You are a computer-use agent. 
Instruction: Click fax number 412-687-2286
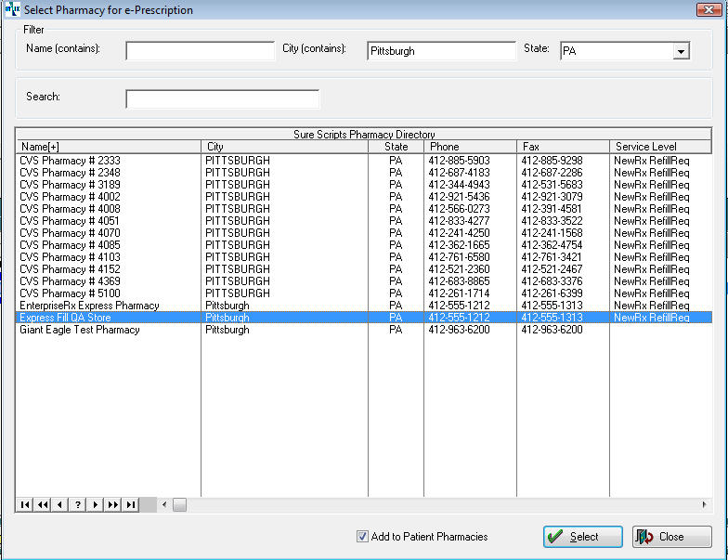[552, 173]
